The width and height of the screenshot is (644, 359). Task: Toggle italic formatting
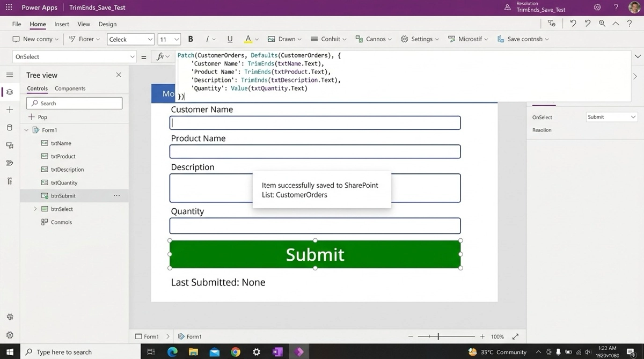pyautogui.click(x=207, y=39)
